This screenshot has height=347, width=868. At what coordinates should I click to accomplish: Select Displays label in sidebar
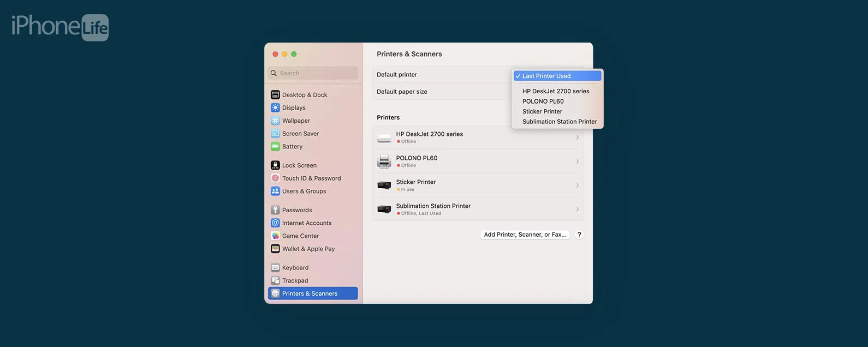[294, 108]
